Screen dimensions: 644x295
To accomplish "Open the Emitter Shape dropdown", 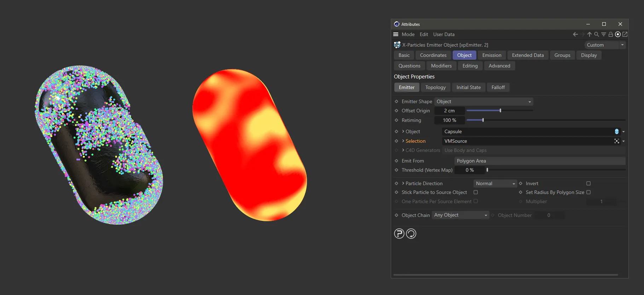I will click(483, 102).
